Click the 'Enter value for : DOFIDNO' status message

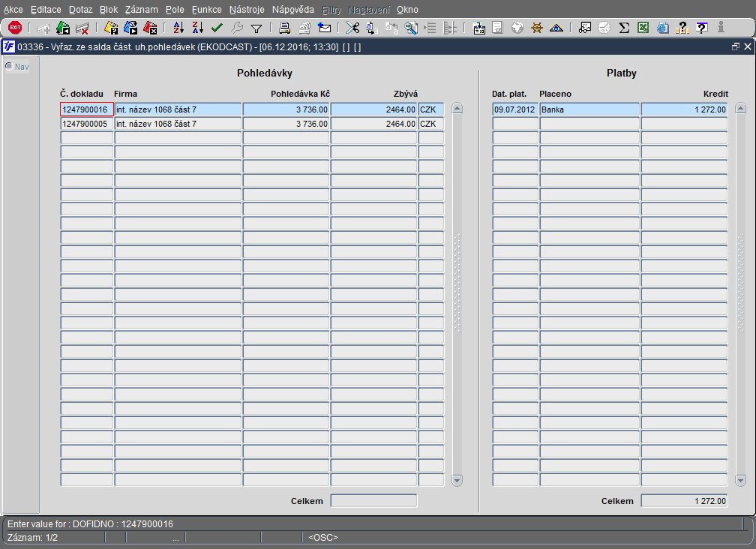click(x=90, y=524)
